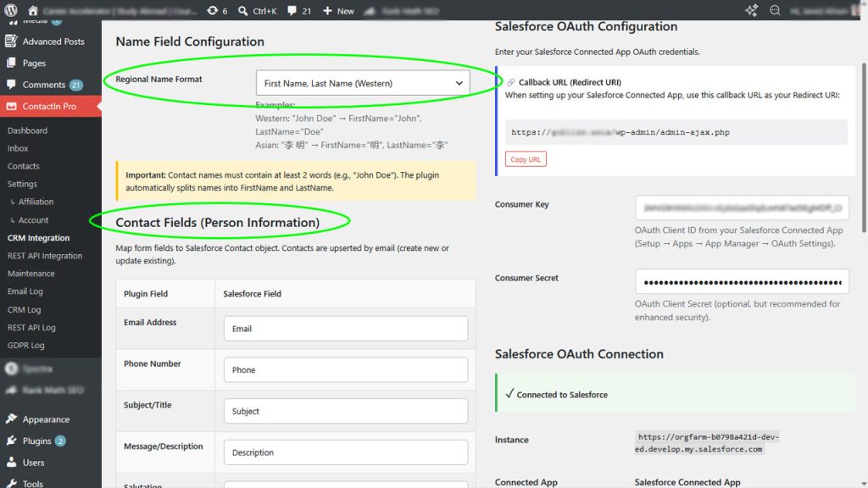Image resolution: width=868 pixels, height=488 pixels.
Task: Click the Salesforce instance URL text
Action: pos(707,442)
